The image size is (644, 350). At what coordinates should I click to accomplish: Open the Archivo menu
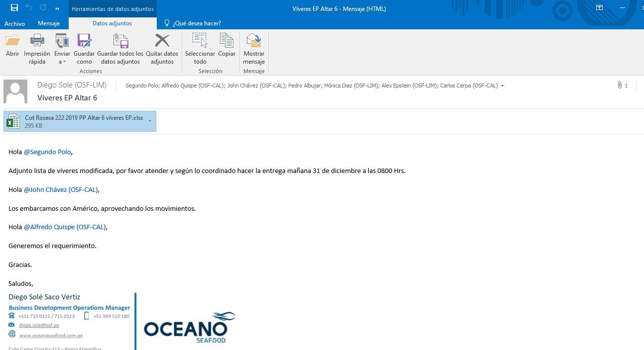click(x=14, y=23)
